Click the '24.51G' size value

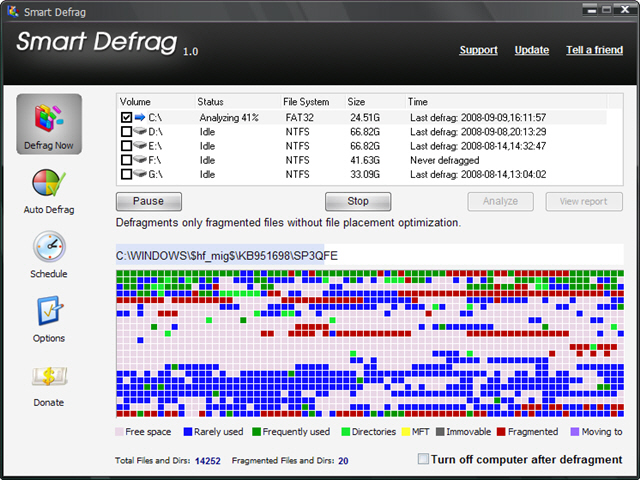click(x=365, y=118)
